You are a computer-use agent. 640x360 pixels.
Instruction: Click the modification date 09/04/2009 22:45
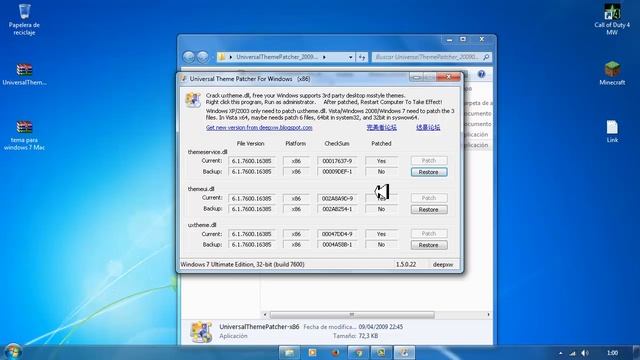(381, 327)
